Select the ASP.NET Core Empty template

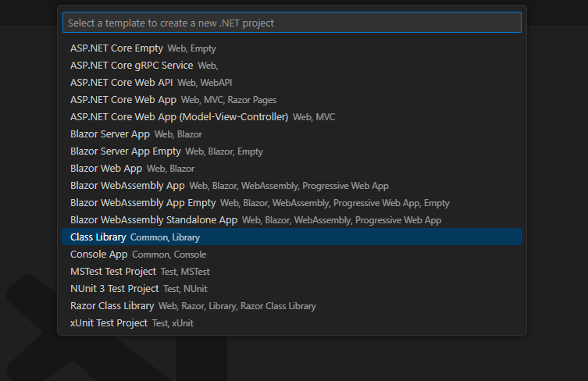pos(292,48)
